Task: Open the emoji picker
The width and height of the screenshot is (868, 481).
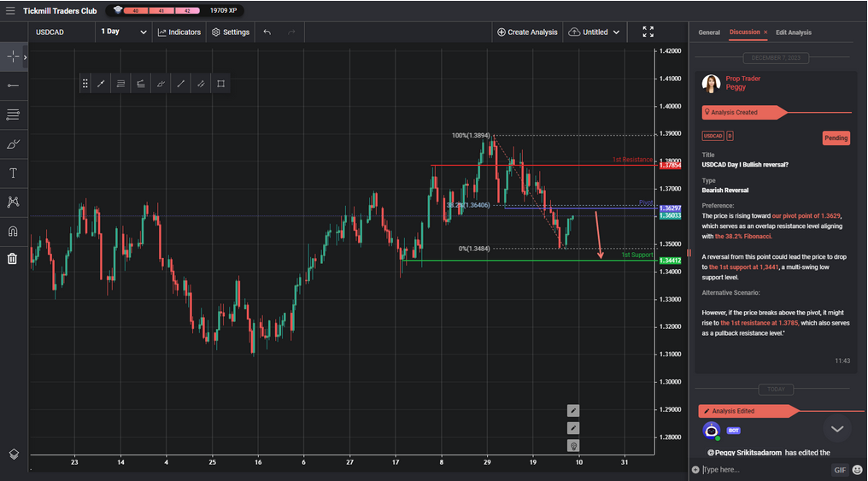Action: pyautogui.click(x=858, y=470)
